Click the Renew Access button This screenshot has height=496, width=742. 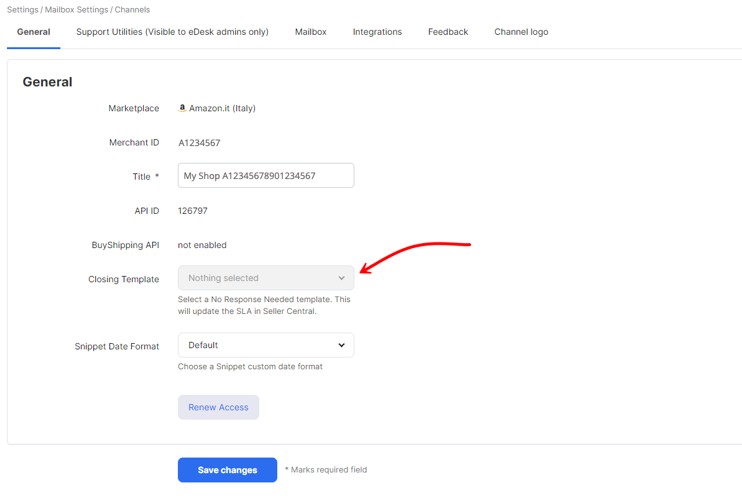tap(218, 407)
